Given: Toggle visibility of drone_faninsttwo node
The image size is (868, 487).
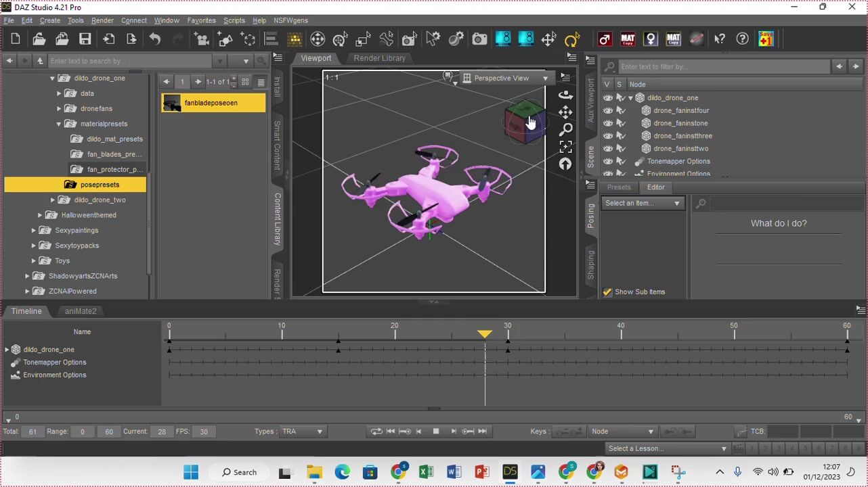Looking at the screenshot, I should click(608, 149).
